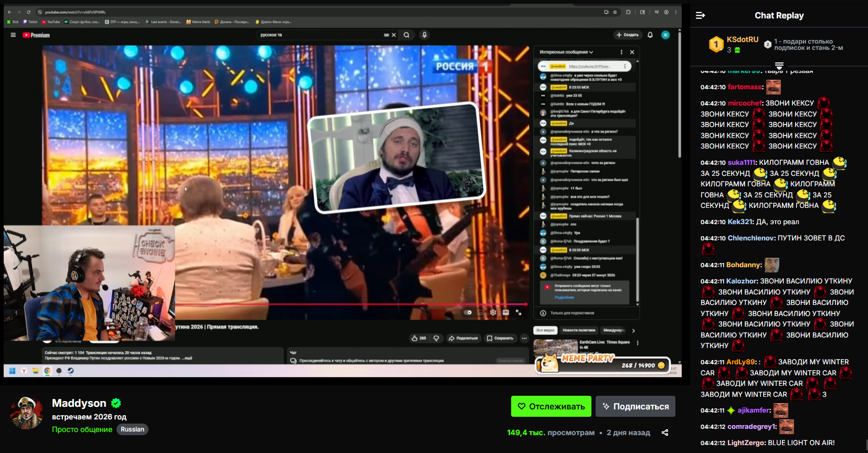868x453 pixels.
Task: Save the video with Сохранить
Action: [500, 339]
